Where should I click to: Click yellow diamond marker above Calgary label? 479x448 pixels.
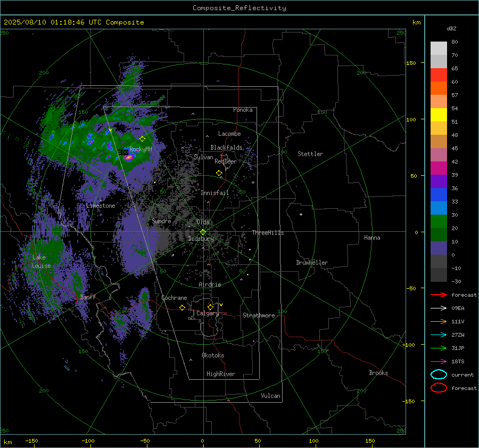point(210,307)
